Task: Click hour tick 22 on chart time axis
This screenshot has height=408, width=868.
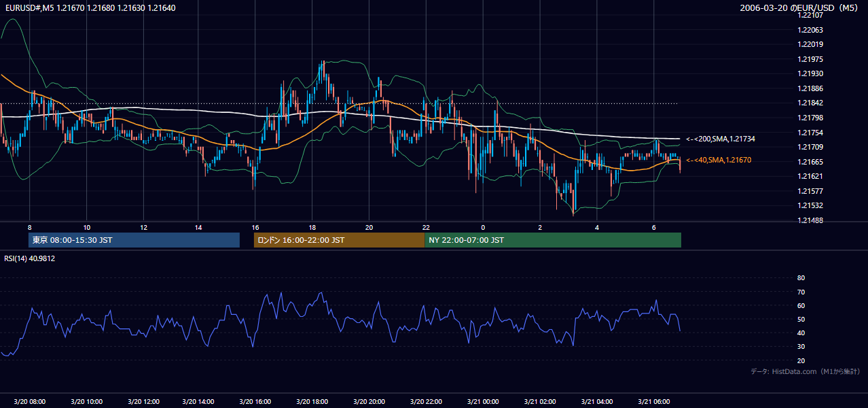Action: (426, 226)
